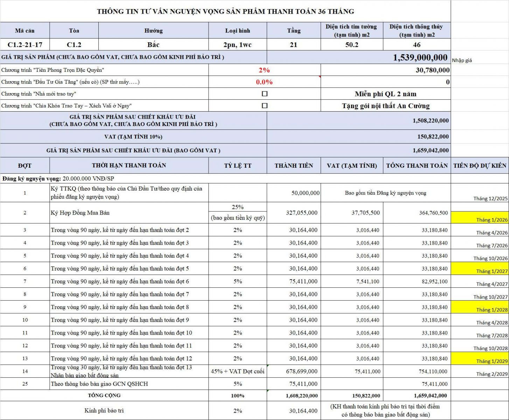
Task: Select the title "THÔNG TIN TƯ VẤN NGUYỆN VỌNG" cell
Action: pos(225,11)
